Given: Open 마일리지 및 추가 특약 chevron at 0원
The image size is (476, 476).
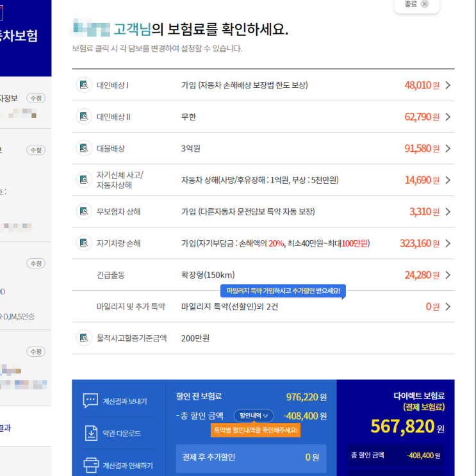Looking at the screenshot, I should point(448,307).
